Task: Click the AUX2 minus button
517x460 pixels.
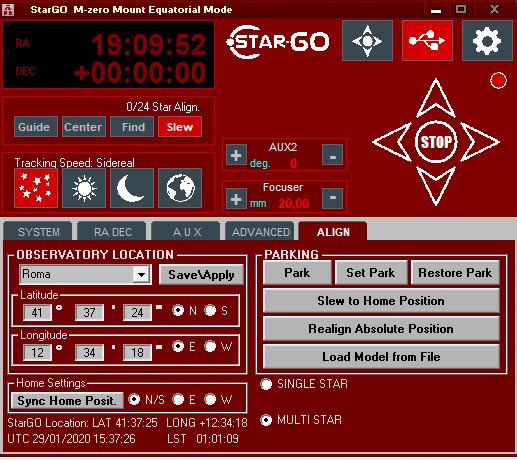Action: [332, 155]
